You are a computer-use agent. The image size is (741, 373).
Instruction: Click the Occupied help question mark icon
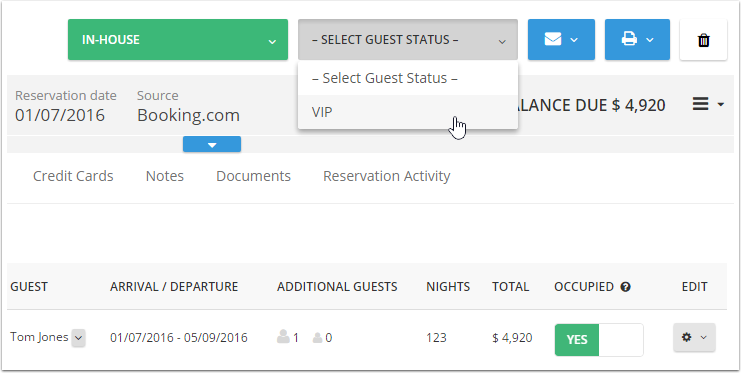pos(625,287)
